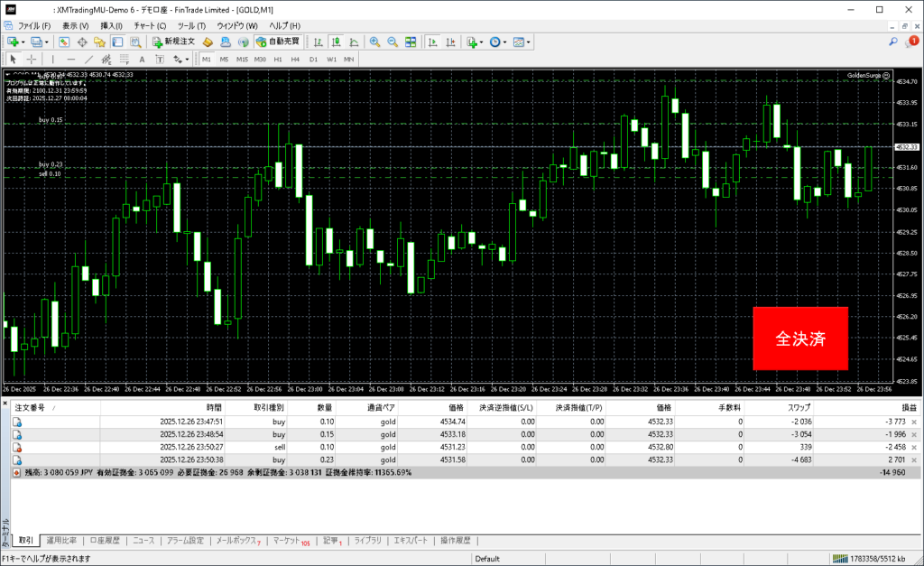Open the チャート (C) menu
This screenshot has width=924, height=566.
pyautogui.click(x=150, y=25)
